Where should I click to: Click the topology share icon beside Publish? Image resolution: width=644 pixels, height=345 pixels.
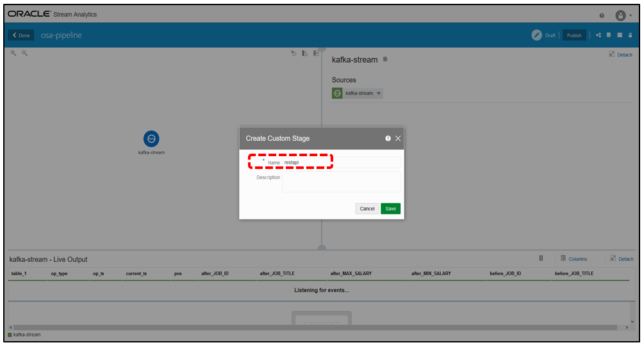point(599,35)
